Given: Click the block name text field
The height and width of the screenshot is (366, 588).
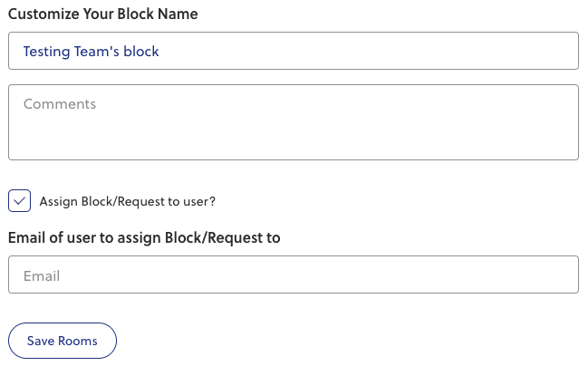Looking at the screenshot, I should click(x=293, y=51).
